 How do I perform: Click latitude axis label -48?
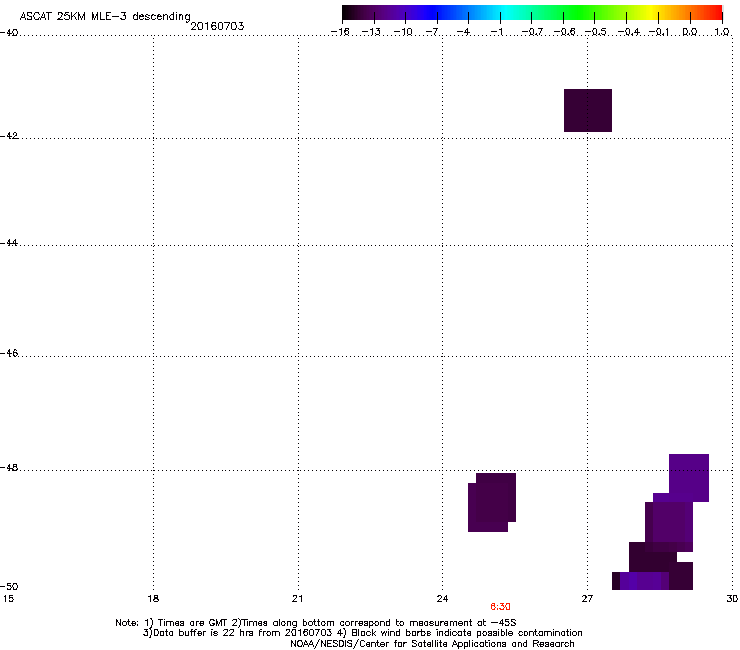pos(9,467)
